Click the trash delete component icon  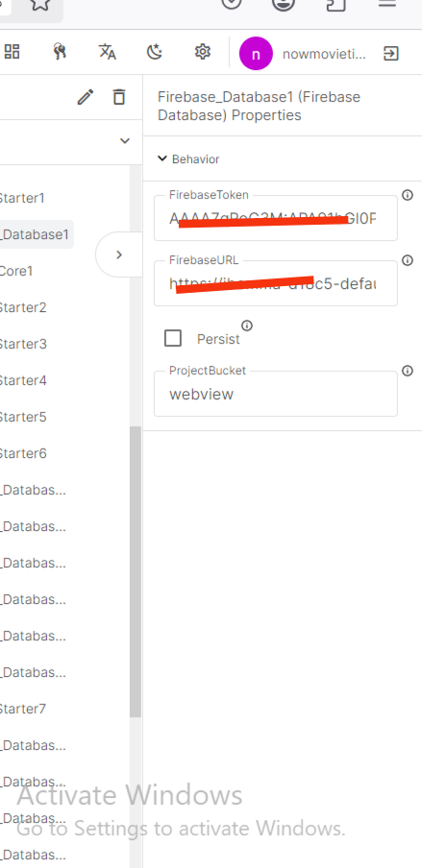tap(118, 97)
